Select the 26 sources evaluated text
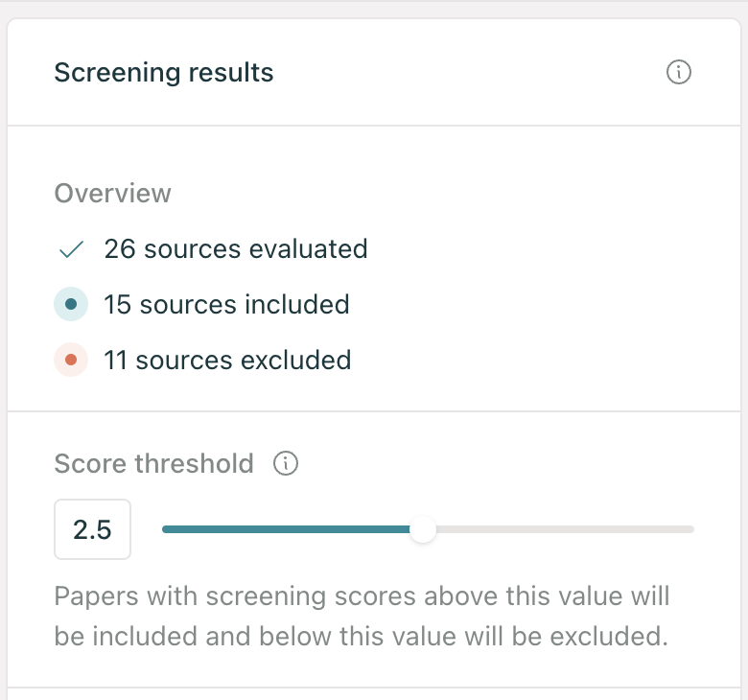Screen dimensions: 748x700 coord(236,249)
